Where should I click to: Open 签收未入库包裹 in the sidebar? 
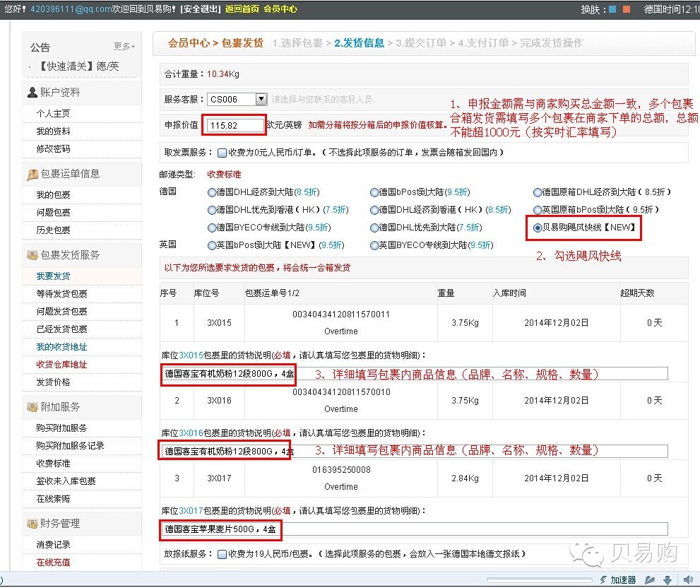click(x=66, y=481)
